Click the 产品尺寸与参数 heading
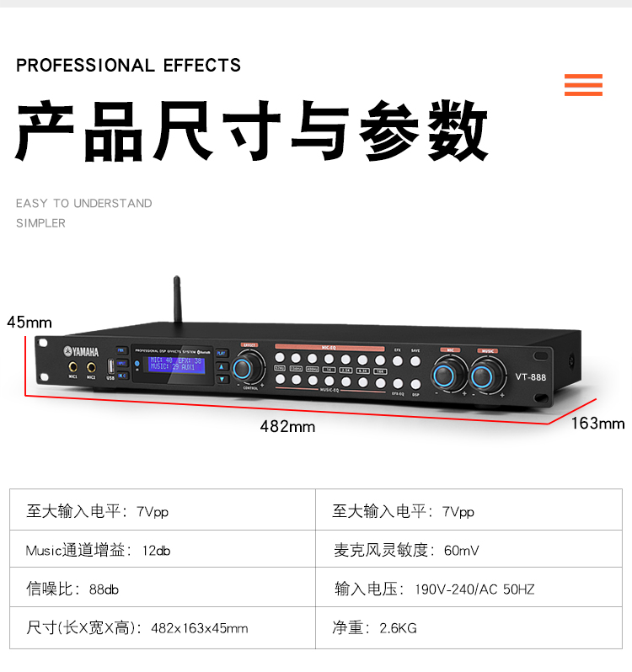 click(x=252, y=131)
